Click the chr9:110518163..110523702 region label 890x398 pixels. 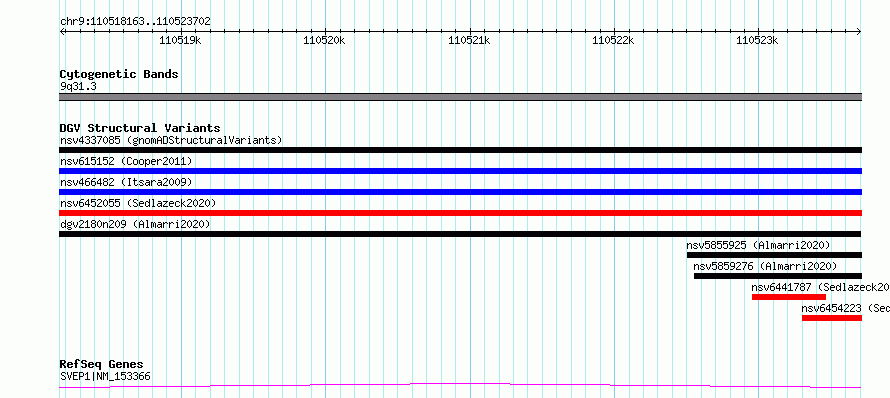(x=135, y=22)
